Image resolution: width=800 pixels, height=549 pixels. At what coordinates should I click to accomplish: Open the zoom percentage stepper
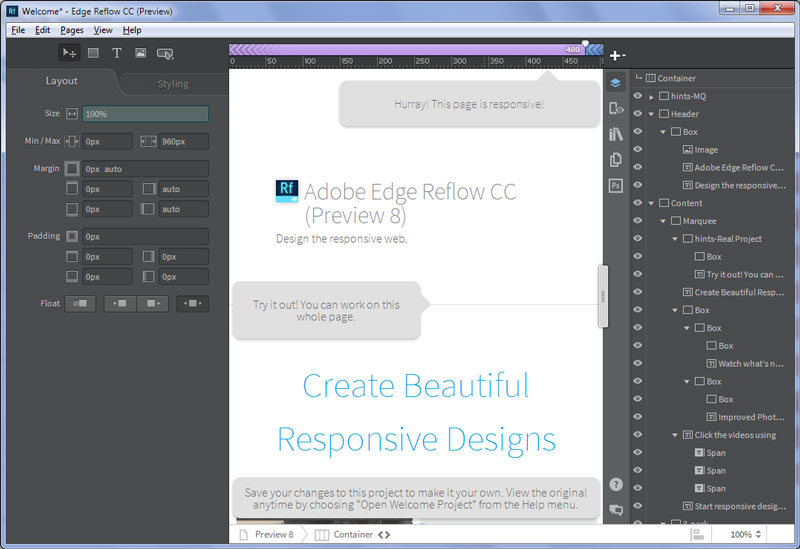click(x=758, y=535)
